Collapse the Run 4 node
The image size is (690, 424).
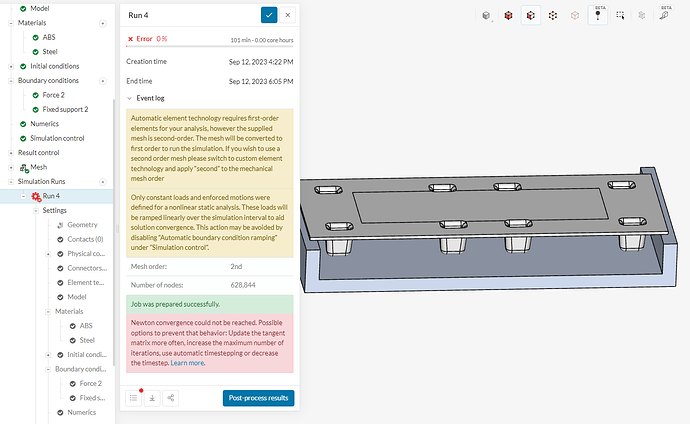[x=23, y=196]
